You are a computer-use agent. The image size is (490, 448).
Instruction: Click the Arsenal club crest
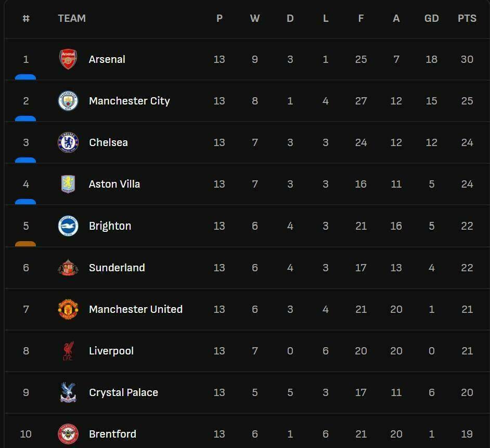pyautogui.click(x=68, y=59)
